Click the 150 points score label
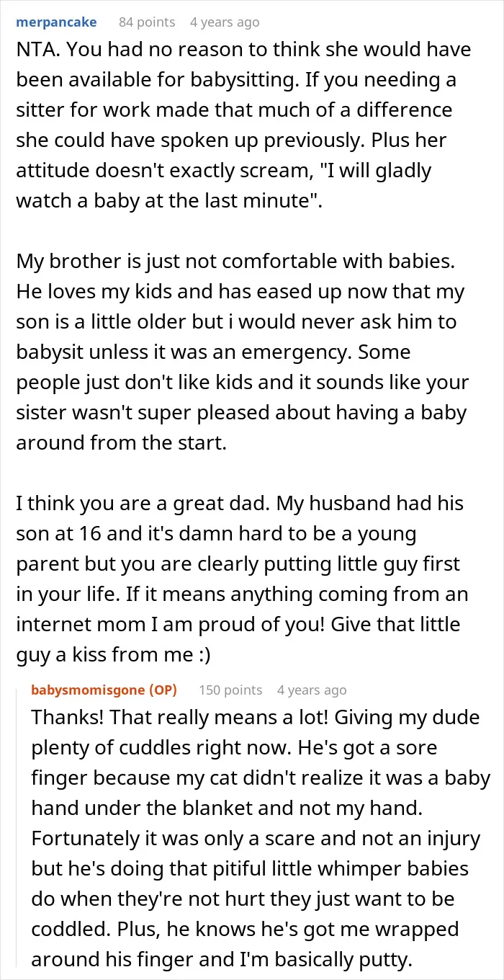 tap(230, 690)
